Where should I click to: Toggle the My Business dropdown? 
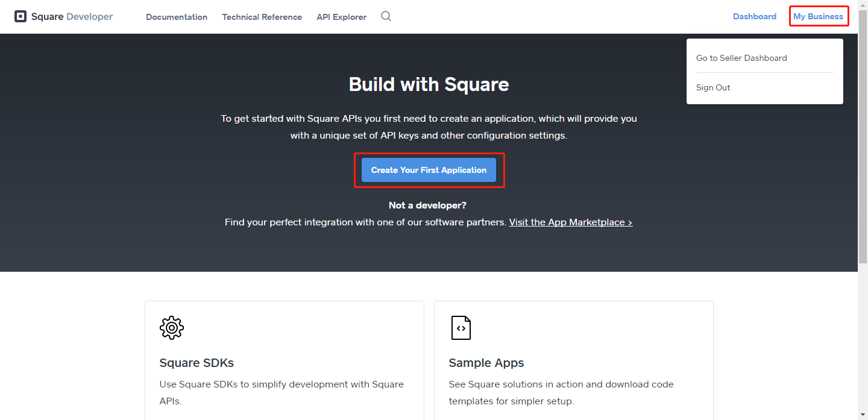click(x=819, y=16)
